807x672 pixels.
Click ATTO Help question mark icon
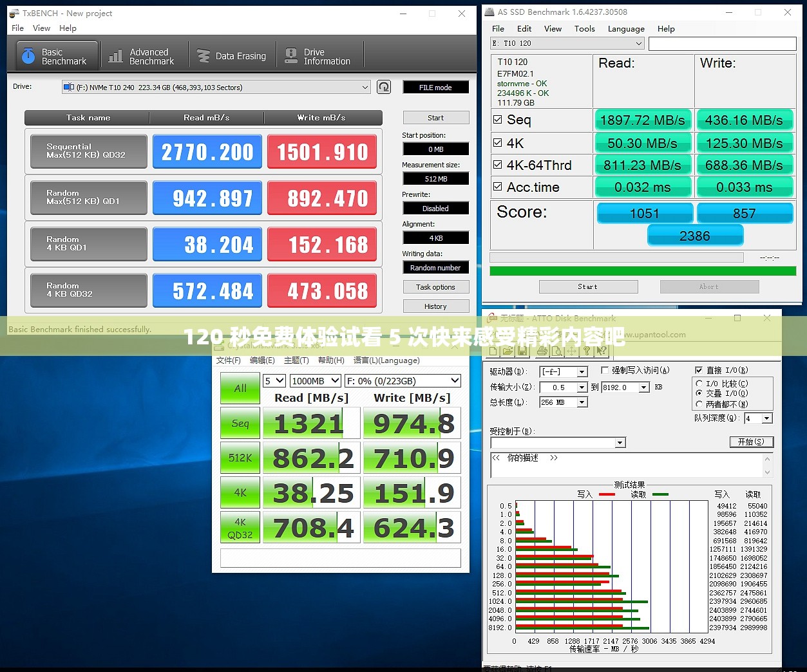pyautogui.click(x=587, y=351)
